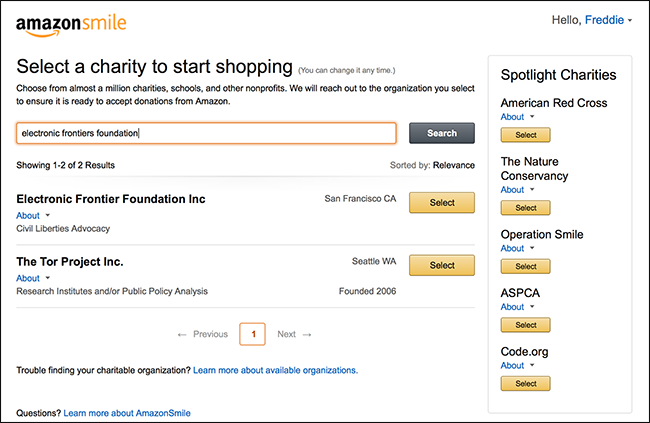Image resolution: width=650 pixels, height=423 pixels.
Task: Select Electronic Frontier Foundation Inc charity
Action: tap(441, 203)
